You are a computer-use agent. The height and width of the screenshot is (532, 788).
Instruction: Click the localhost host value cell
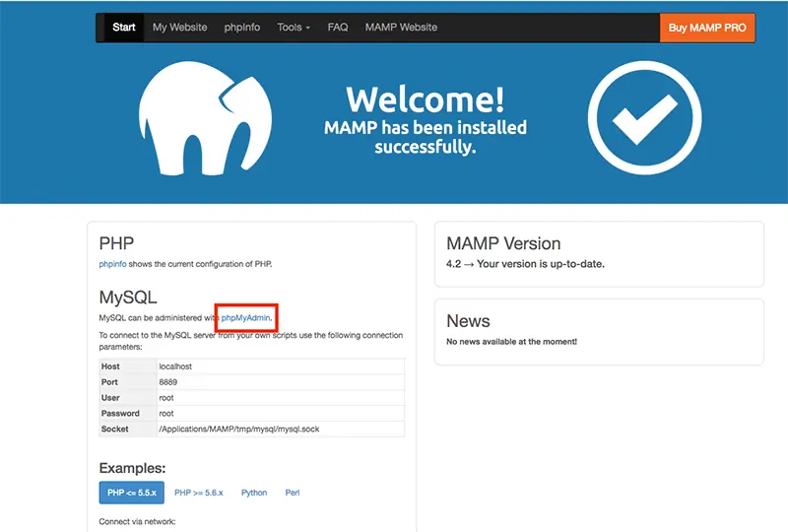pyautogui.click(x=281, y=366)
